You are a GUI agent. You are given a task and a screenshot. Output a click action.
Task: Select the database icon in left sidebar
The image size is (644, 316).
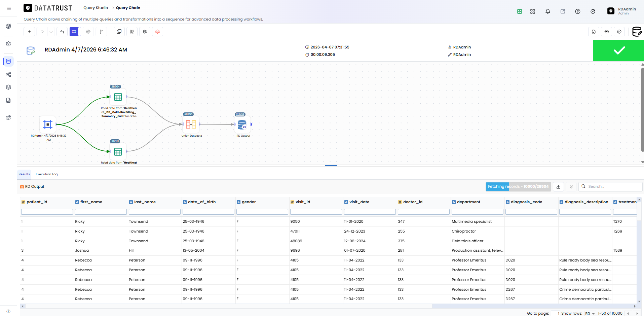tap(8, 61)
